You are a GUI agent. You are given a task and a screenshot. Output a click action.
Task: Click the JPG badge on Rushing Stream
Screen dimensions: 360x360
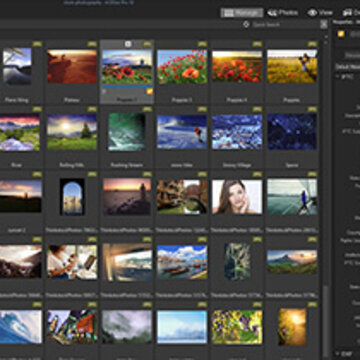[147, 109]
